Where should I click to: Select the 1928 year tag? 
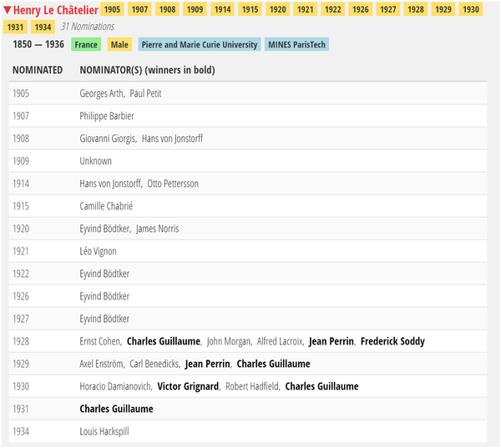(x=416, y=9)
